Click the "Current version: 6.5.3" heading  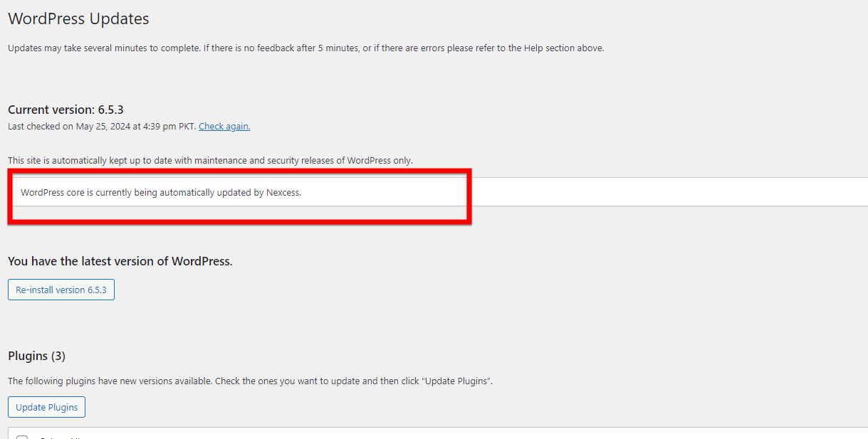(x=66, y=110)
